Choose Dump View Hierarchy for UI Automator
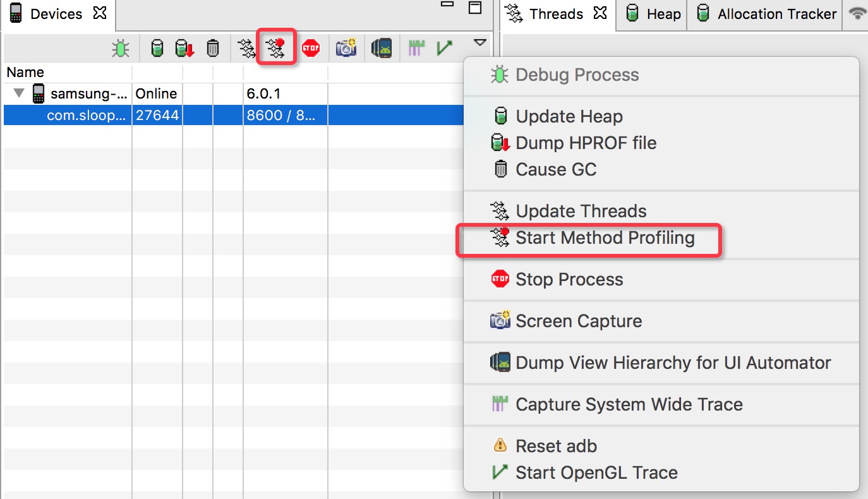 661,363
